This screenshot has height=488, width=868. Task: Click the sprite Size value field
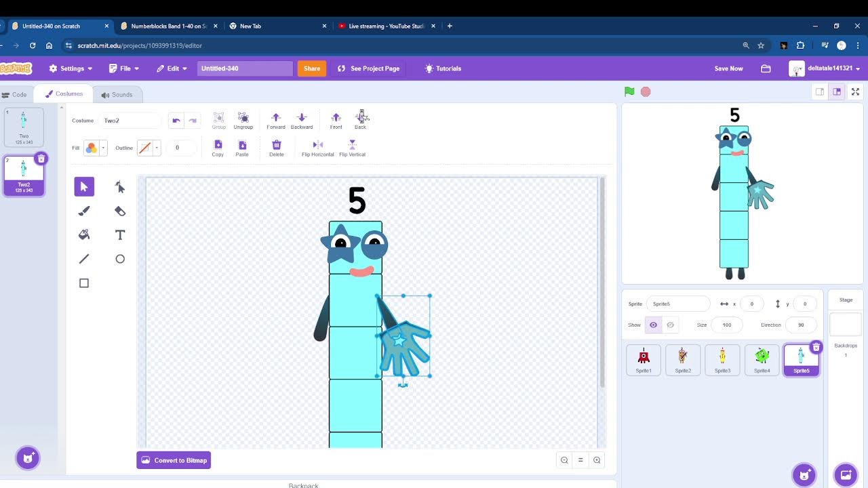coord(727,325)
